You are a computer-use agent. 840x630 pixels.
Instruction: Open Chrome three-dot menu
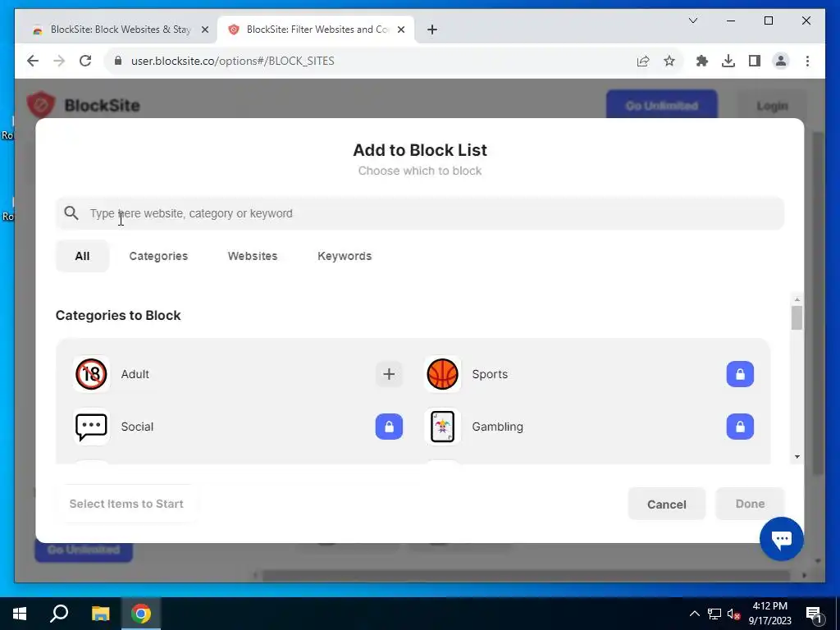(x=807, y=61)
